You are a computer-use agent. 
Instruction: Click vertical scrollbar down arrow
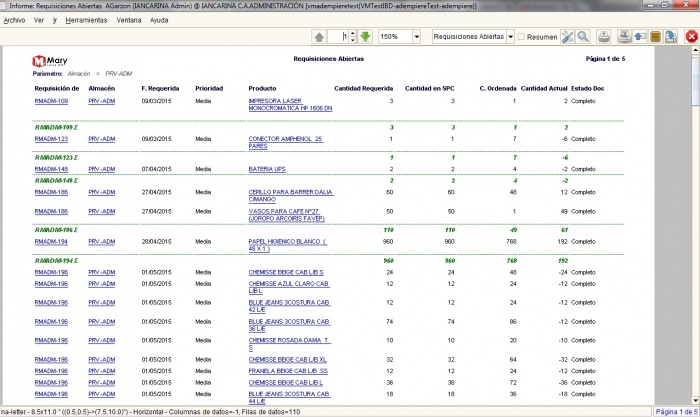coord(696,400)
